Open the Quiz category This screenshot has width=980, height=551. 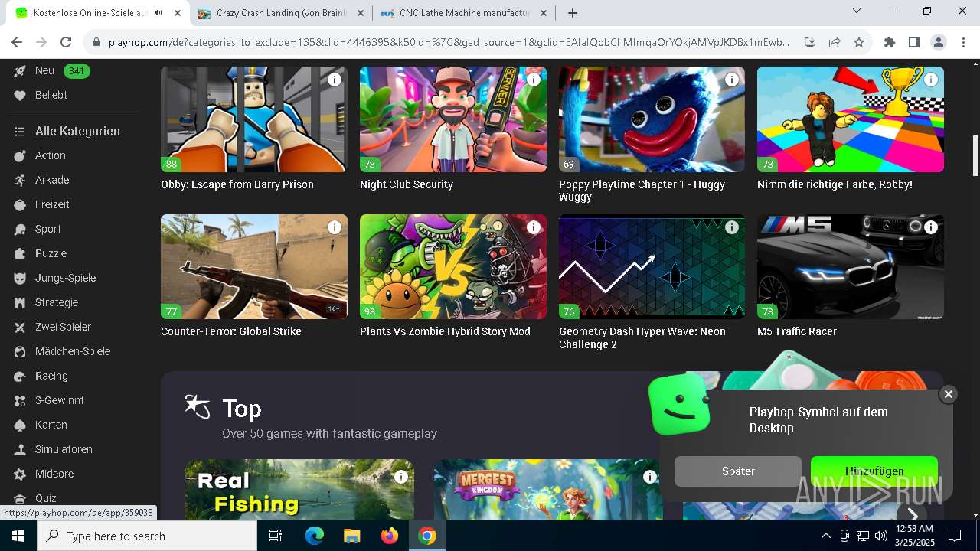46,498
